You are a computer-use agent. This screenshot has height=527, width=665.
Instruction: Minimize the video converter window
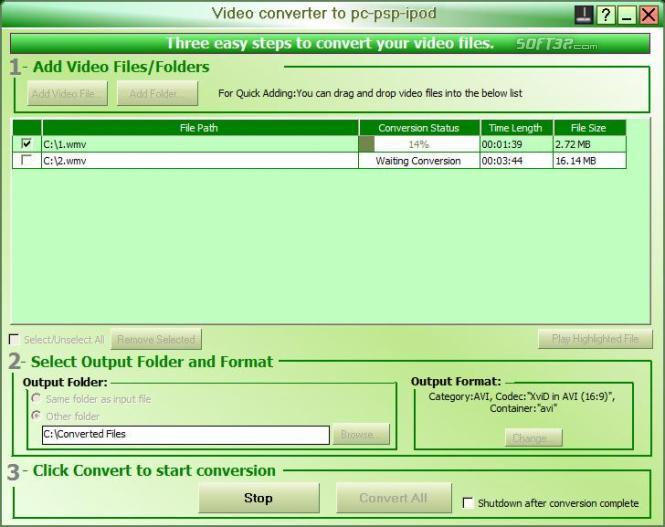click(x=627, y=15)
